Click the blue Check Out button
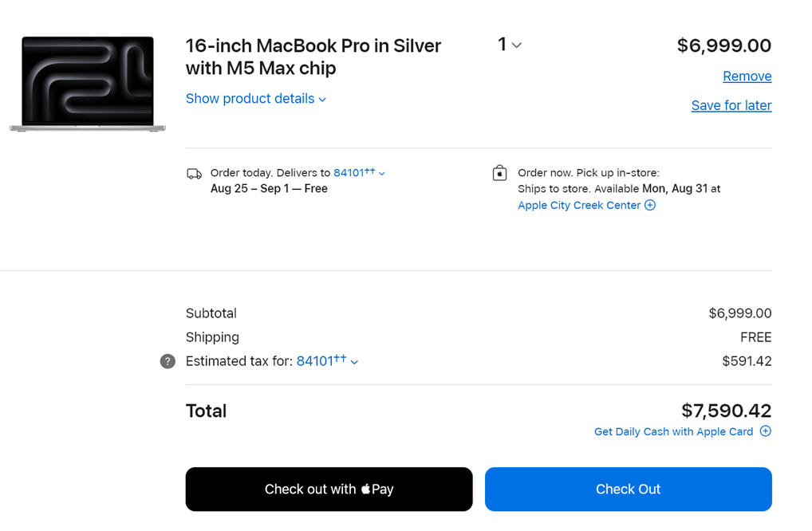This screenshot has height=531, width=812. 629,489
